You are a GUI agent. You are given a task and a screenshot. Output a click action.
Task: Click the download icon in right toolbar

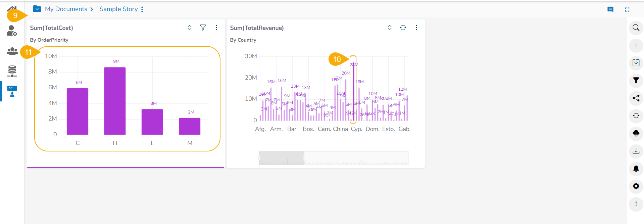636,151
